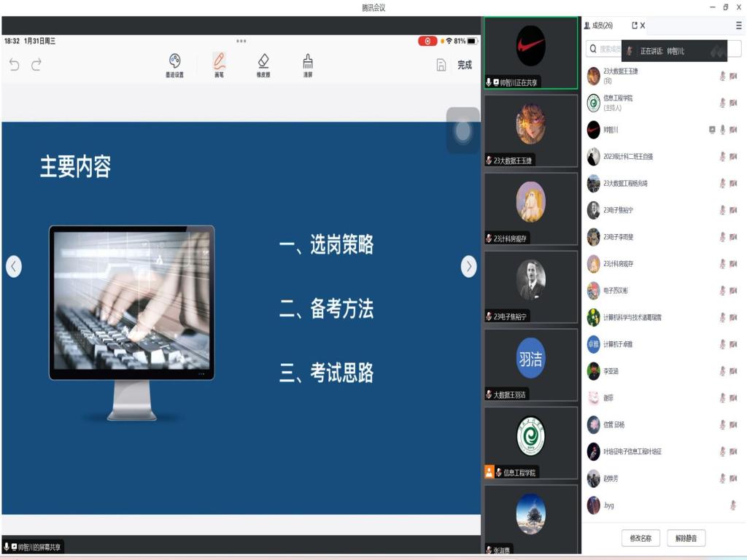Select the 画笔 pen tool
Screen dimensions: 747x560
[219, 64]
